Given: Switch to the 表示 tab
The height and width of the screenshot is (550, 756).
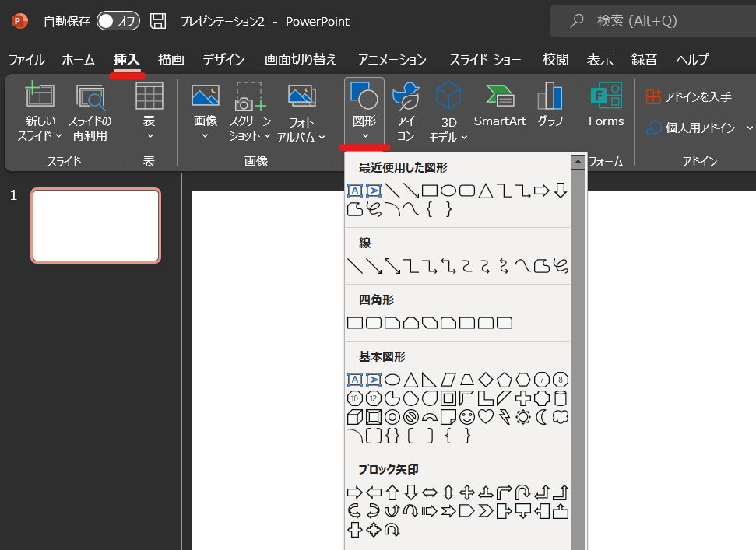Looking at the screenshot, I should pos(600,60).
